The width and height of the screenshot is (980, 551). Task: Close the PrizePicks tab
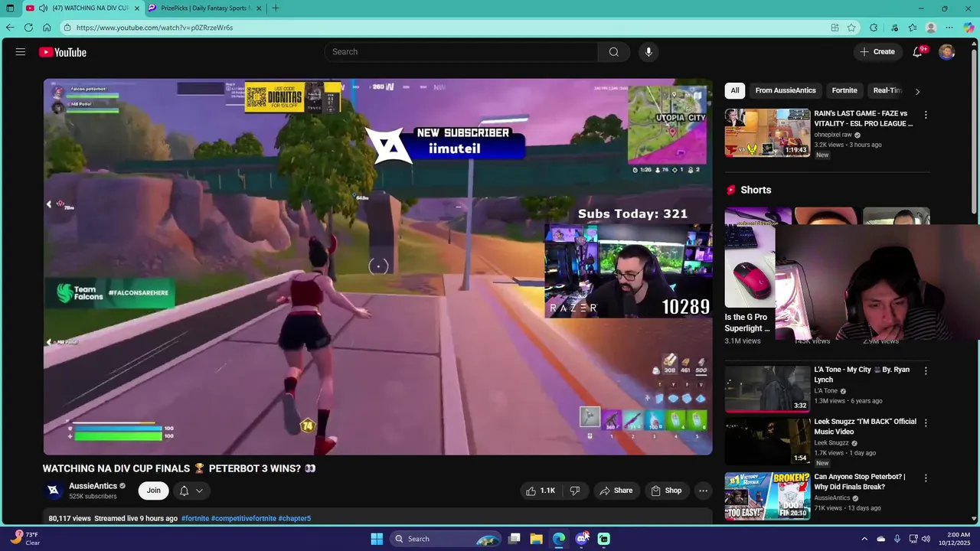[x=259, y=8]
